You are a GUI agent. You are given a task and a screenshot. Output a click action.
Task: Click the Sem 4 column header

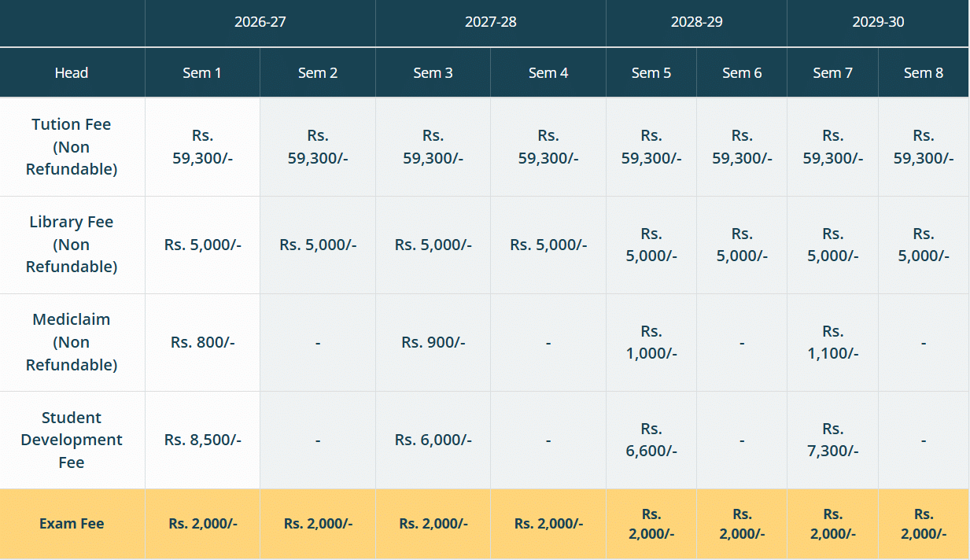(x=548, y=73)
